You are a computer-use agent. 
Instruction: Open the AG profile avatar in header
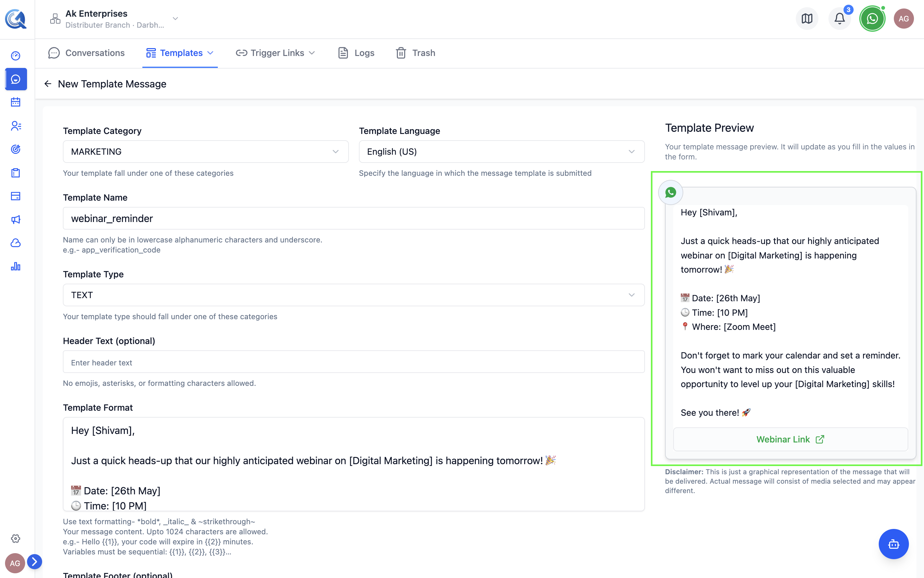tap(903, 18)
